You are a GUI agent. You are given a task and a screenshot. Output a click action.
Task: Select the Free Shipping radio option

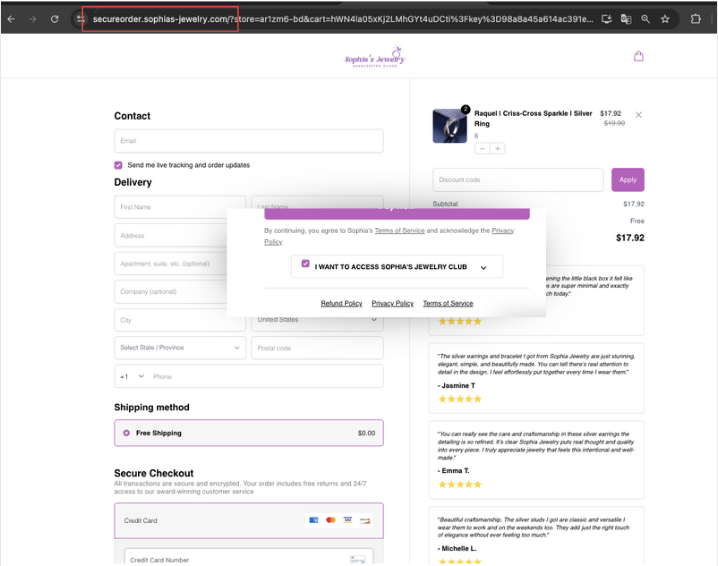[x=126, y=433]
